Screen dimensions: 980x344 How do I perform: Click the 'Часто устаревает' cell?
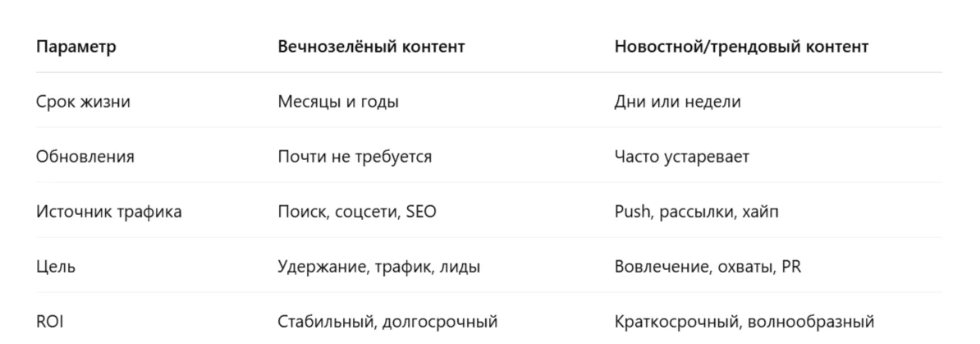pyautogui.click(x=681, y=156)
